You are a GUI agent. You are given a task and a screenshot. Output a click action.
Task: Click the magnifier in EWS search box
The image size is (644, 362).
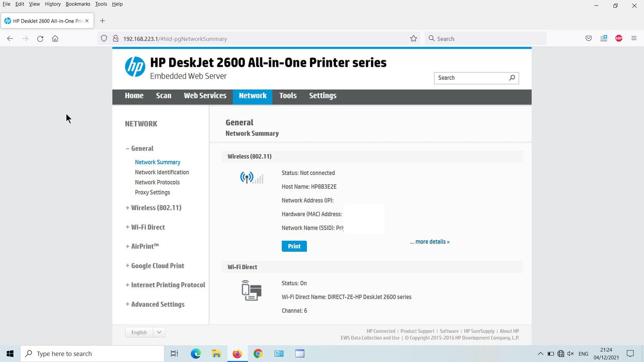point(512,78)
